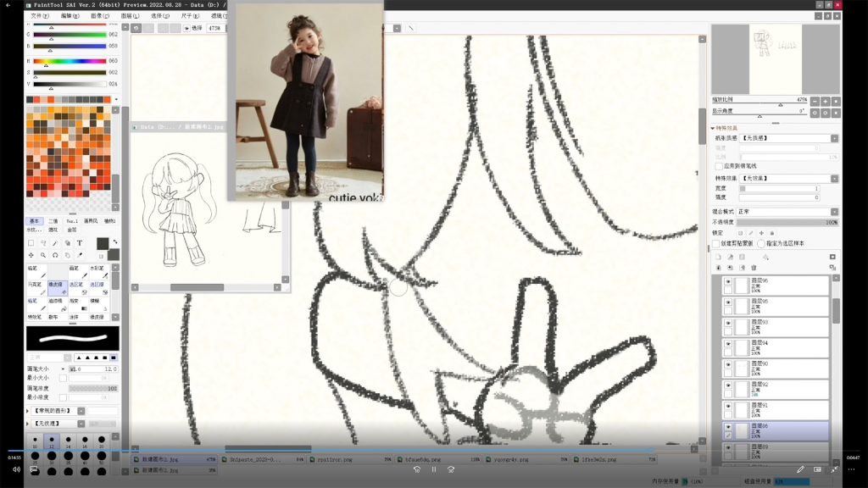Toggle visibility of layer 图层96
Screen dimensions: 868x488
click(x=727, y=281)
